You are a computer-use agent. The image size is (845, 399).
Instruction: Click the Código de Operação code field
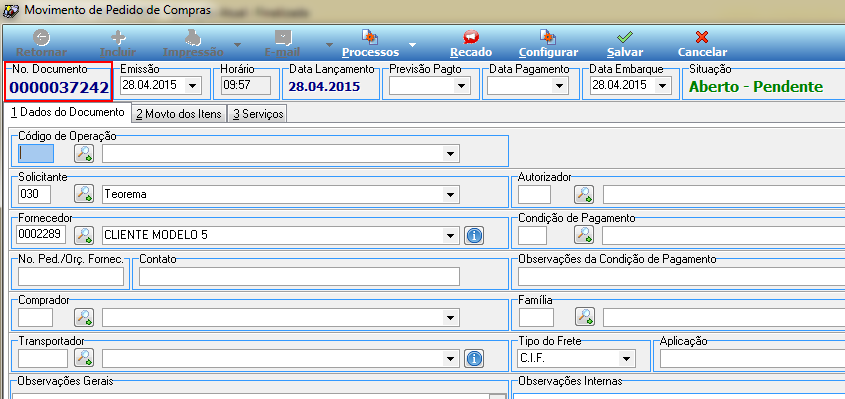coord(36,154)
